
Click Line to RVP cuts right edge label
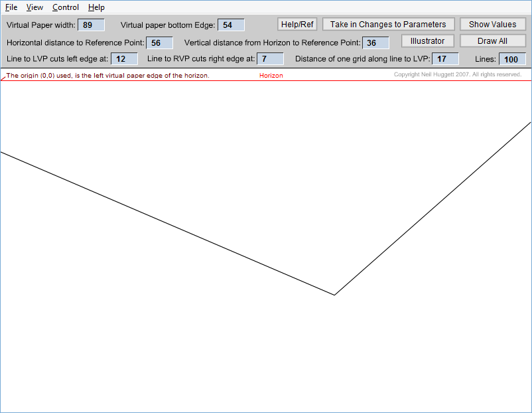click(x=201, y=58)
